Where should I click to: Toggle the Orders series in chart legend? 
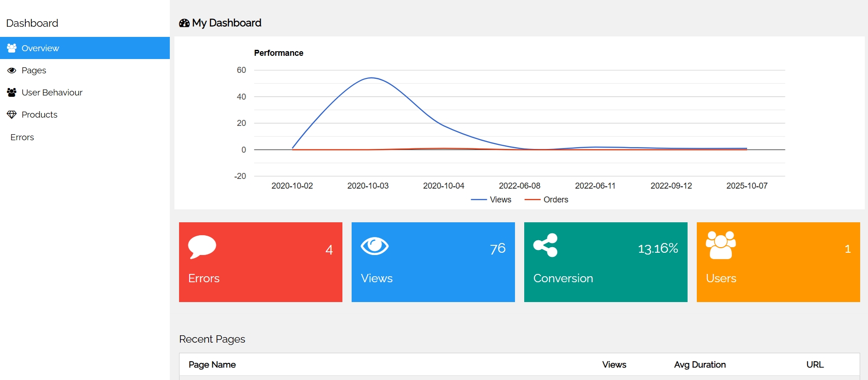[546, 200]
